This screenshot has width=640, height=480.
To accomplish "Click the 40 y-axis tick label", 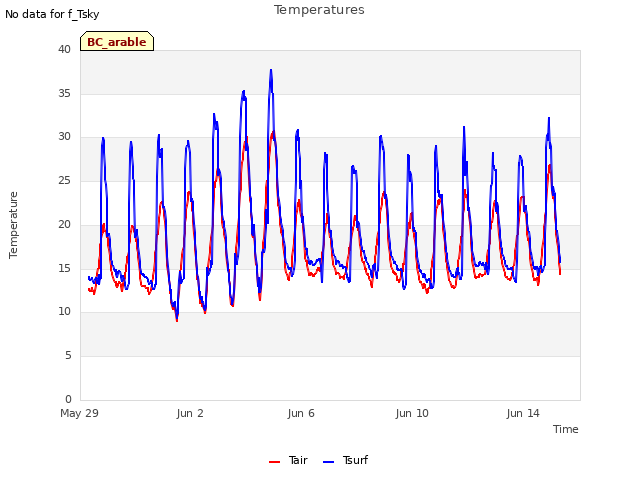I will pos(64,49).
